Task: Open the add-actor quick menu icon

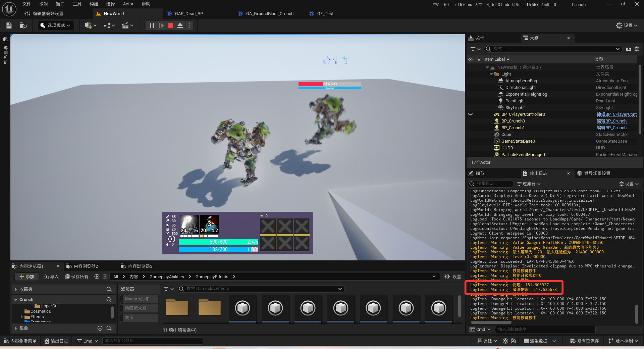Action: (x=91, y=26)
